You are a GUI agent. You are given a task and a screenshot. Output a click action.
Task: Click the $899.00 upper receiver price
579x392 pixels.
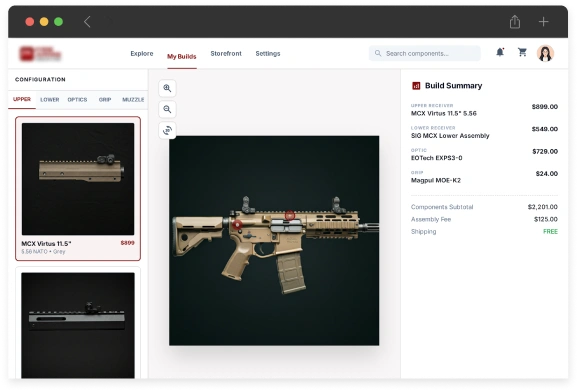545,107
